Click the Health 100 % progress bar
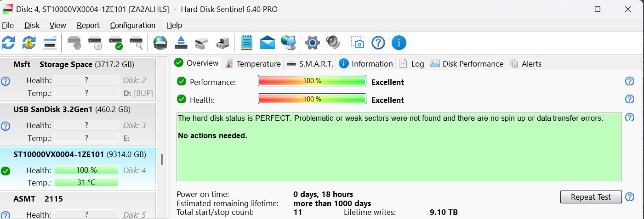This screenshot has height=219, width=644. point(312,99)
